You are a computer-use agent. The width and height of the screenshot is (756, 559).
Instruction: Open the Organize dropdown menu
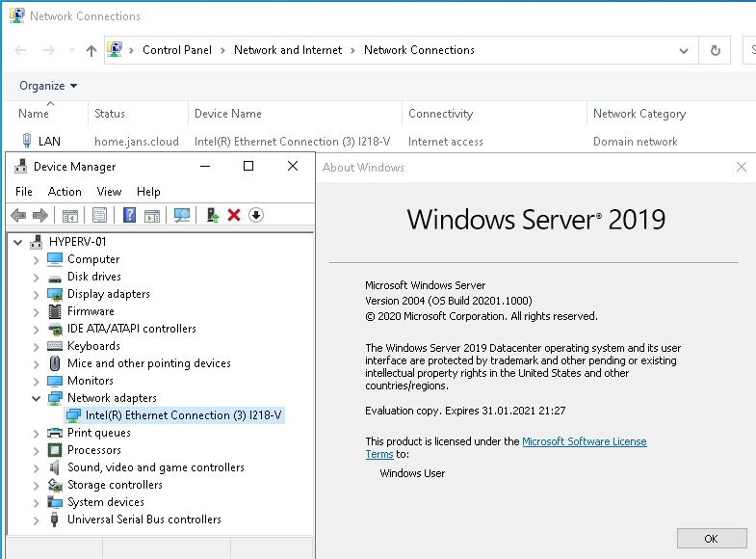coord(48,86)
